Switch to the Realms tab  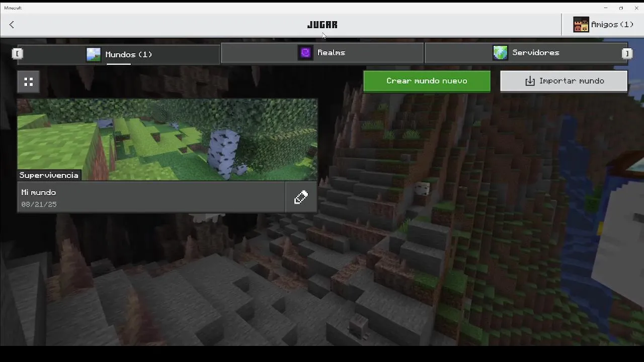point(322,53)
